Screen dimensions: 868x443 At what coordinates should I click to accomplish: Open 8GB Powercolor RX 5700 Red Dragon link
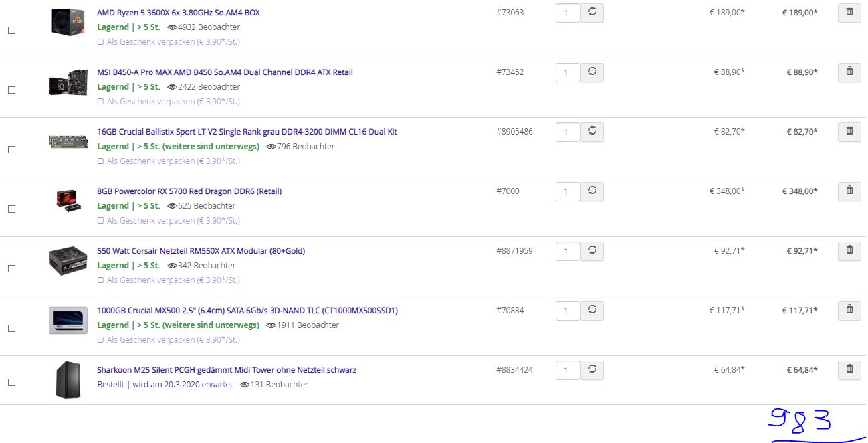pyautogui.click(x=189, y=191)
